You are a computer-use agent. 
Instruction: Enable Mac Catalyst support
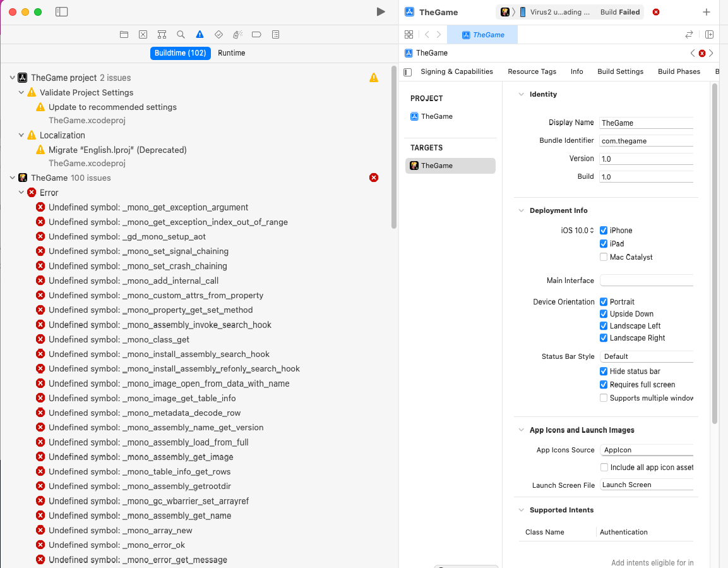(x=604, y=257)
